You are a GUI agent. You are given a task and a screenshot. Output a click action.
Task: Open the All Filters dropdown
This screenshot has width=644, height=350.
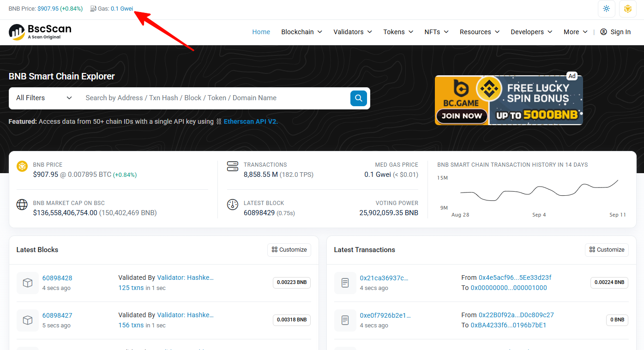click(44, 98)
